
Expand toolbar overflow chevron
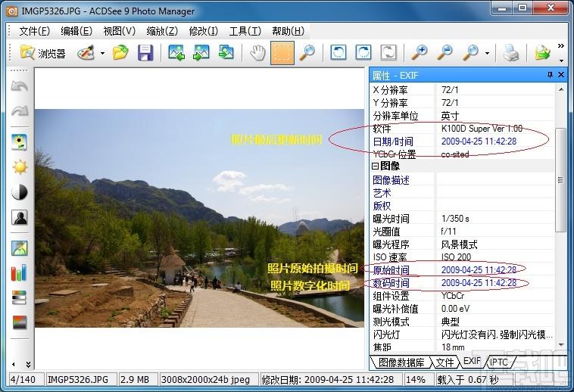(x=561, y=46)
